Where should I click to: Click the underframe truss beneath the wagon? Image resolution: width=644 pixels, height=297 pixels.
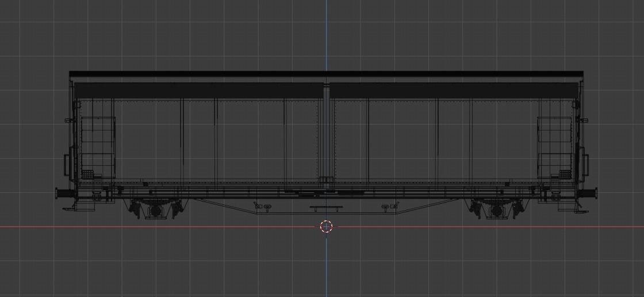(326, 206)
